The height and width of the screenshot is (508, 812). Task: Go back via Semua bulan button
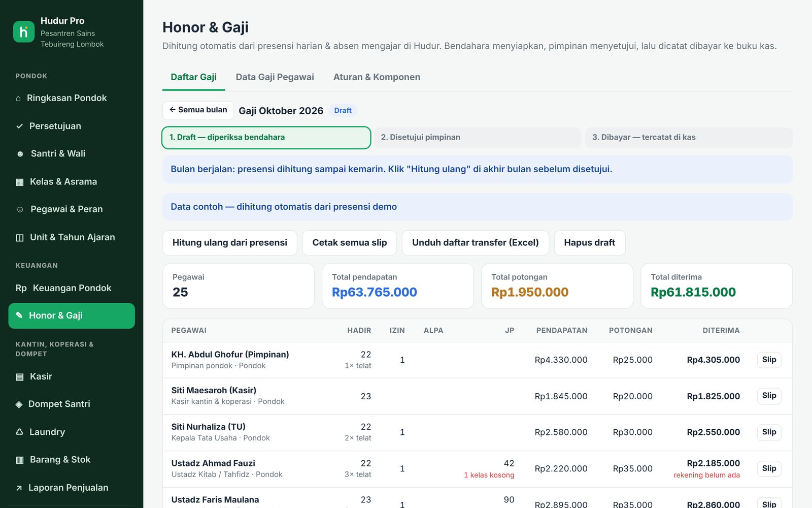click(x=198, y=110)
